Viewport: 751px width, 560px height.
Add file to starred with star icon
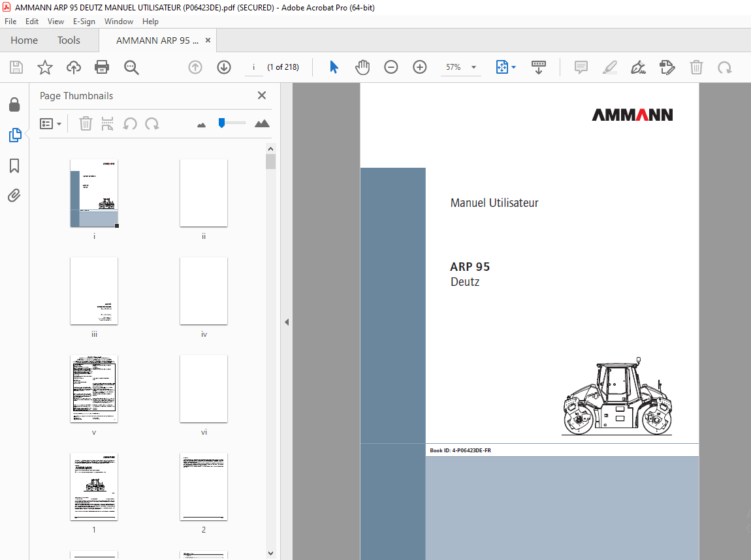[45, 67]
